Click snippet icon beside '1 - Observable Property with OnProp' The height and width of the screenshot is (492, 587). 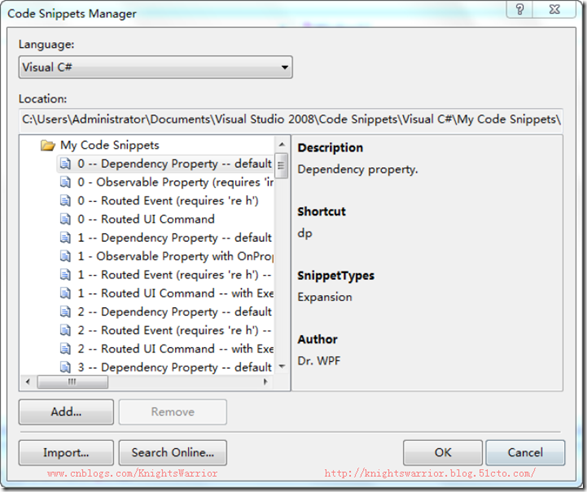point(66,256)
